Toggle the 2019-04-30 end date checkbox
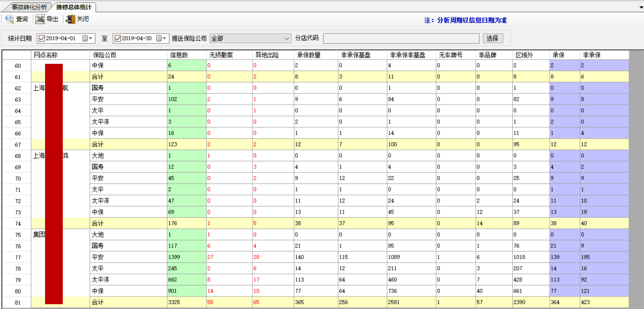 tap(117, 38)
